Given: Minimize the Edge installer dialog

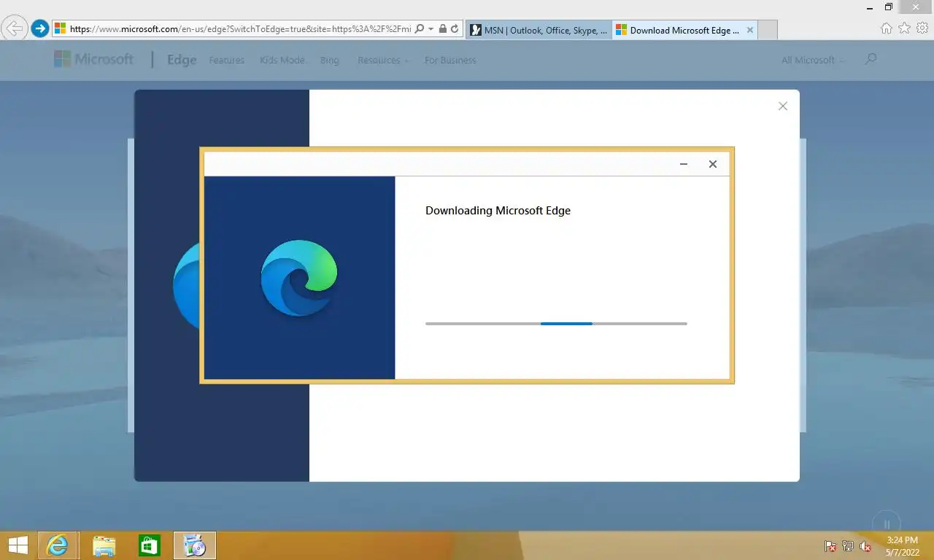Looking at the screenshot, I should [684, 164].
